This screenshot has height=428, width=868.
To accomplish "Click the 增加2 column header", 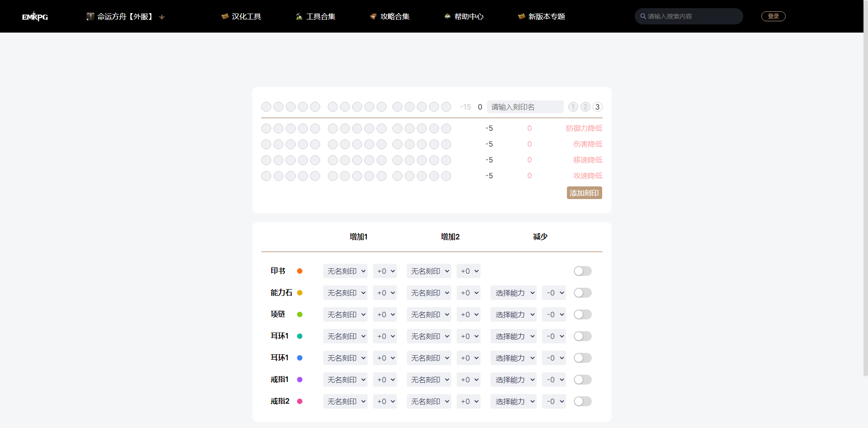I will (450, 237).
